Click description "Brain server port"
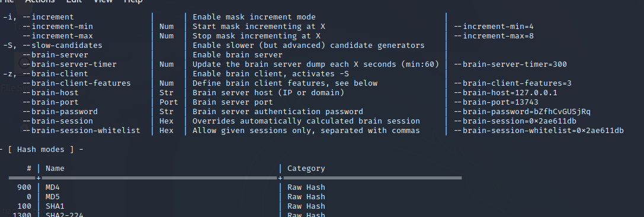 point(233,102)
